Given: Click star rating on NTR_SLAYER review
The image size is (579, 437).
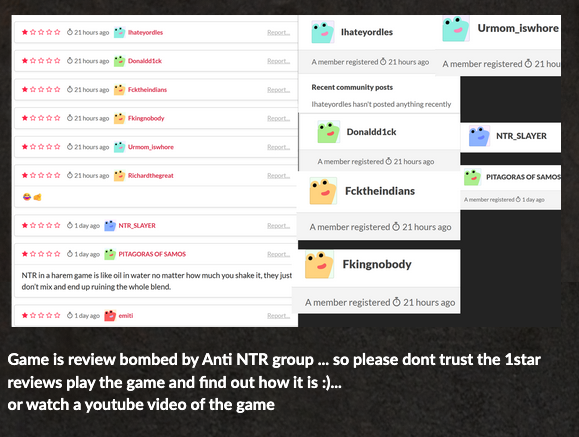Looking at the screenshot, I should 41,225.
